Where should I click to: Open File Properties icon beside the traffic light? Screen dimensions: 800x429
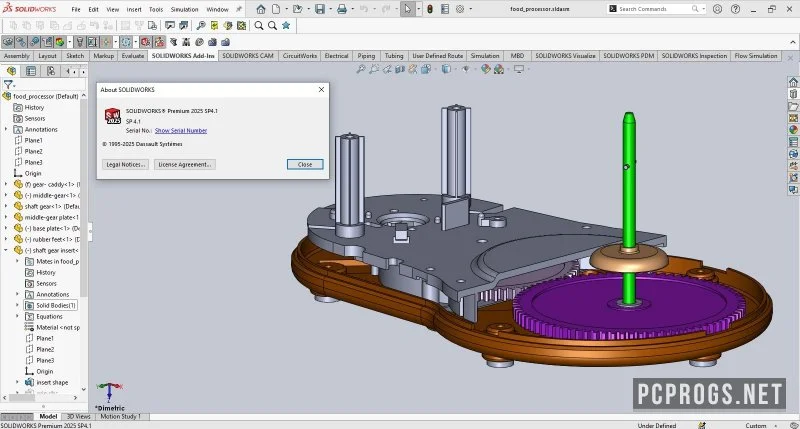pos(445,9)
